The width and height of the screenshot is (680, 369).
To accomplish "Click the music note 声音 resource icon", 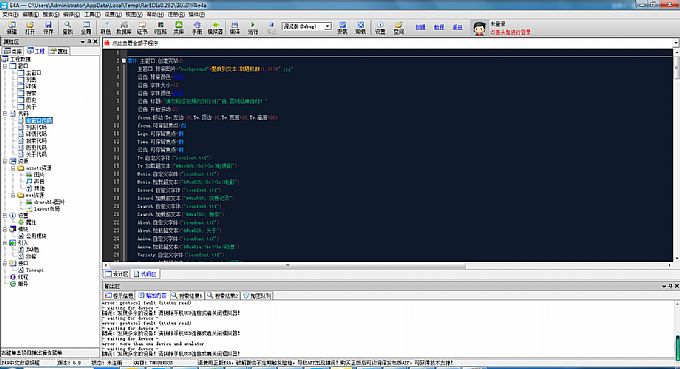I will pyautogui.click(x=29, y=181).
